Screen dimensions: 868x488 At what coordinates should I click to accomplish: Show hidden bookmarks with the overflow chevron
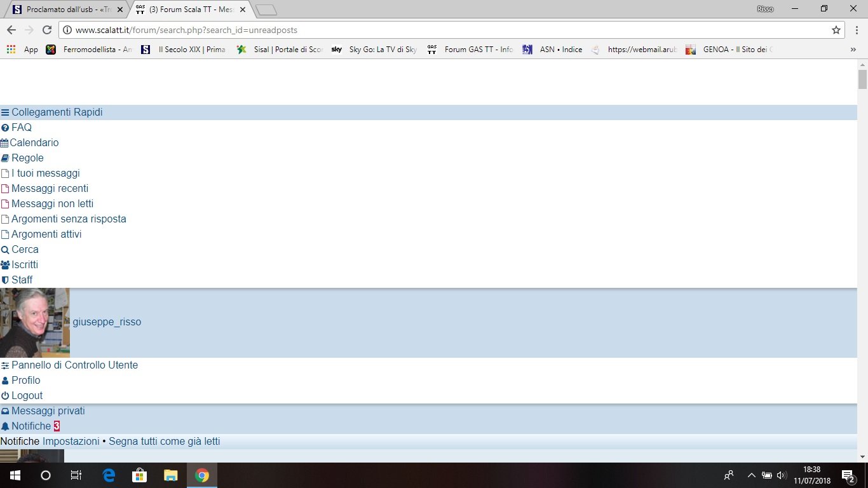(853, 49)
